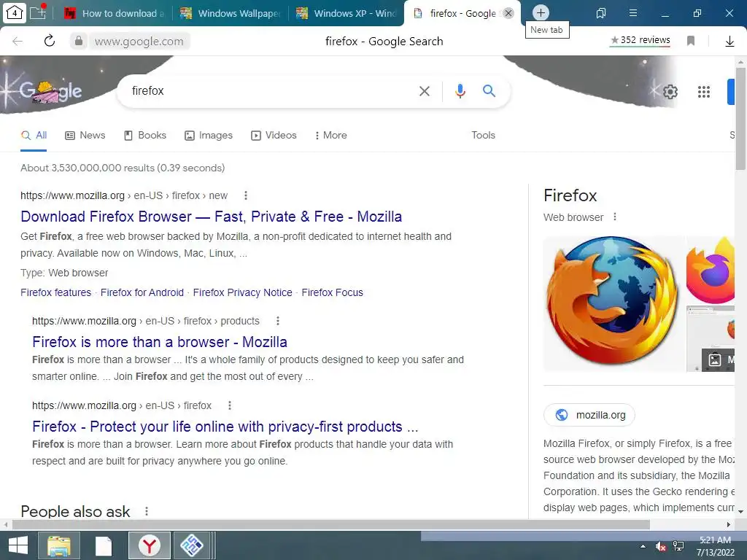Open the blank document taskbar icon

point(104,545)
